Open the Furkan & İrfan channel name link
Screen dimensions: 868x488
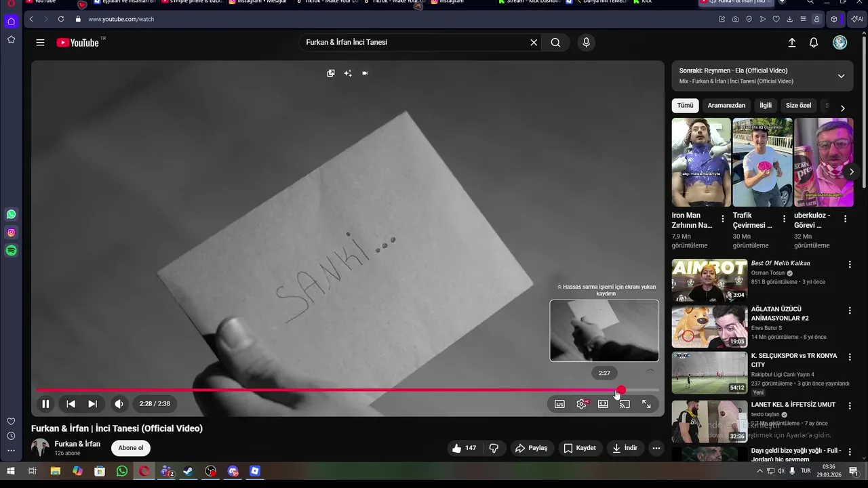point(77,444)
